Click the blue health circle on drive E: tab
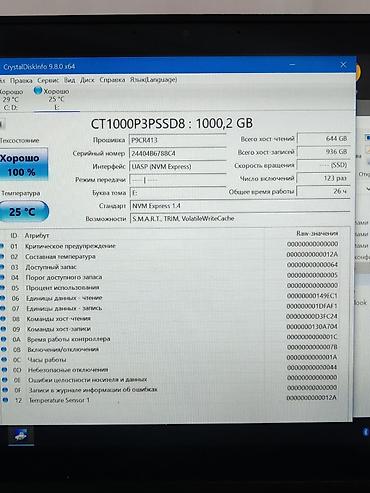Image resolution: width=370 pixels, height=493 pixels. (x=38, y=90)
